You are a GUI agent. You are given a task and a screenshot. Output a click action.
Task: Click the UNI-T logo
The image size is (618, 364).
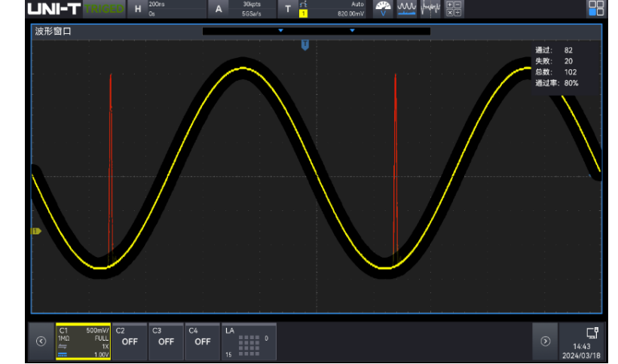pos(53,8)
